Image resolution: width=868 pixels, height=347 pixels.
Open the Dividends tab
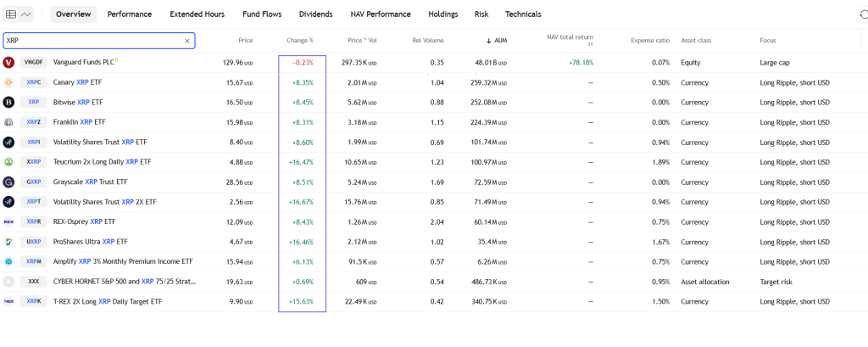pos(315,14)
